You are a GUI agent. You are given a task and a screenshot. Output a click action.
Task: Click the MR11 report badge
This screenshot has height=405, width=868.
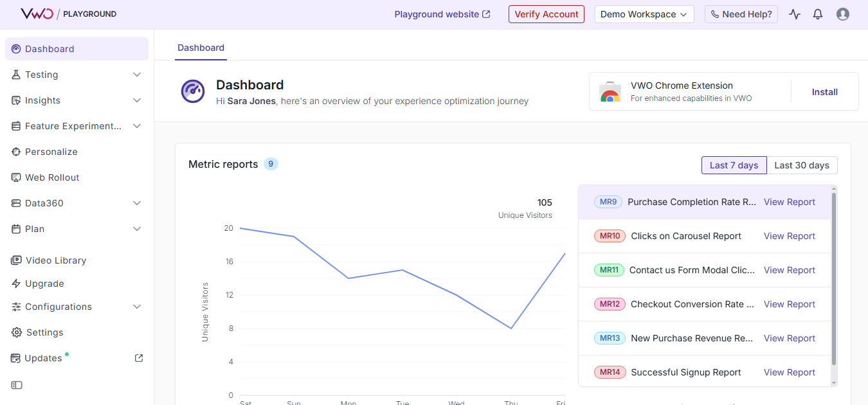click(x=609, y=270)
